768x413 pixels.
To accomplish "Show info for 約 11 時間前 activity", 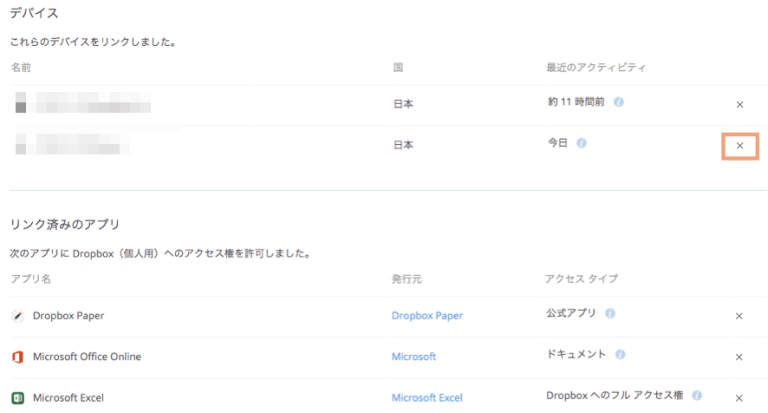I will 619,102.
